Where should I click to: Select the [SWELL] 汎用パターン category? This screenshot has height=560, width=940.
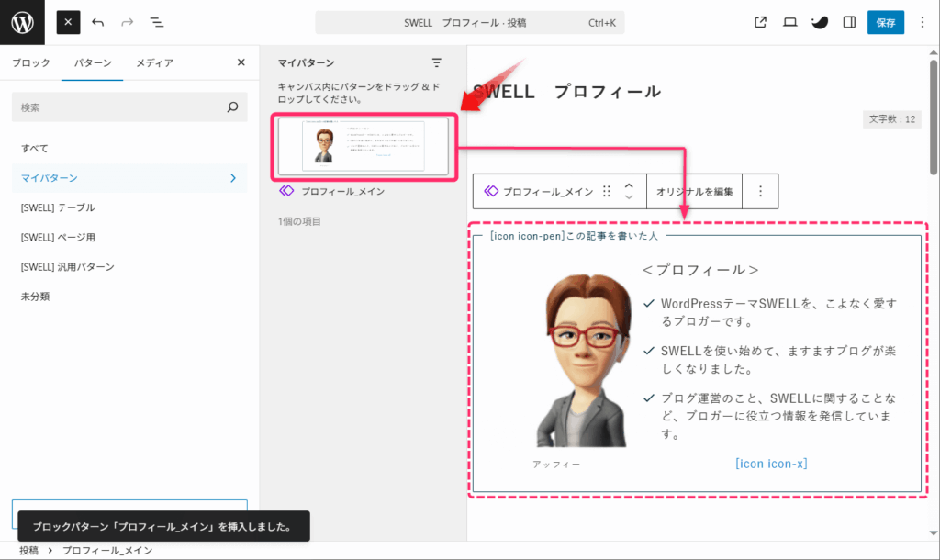[129, 267]
